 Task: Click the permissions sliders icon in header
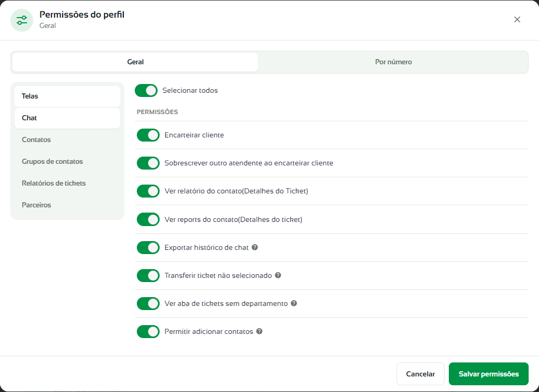coord(22,20)
